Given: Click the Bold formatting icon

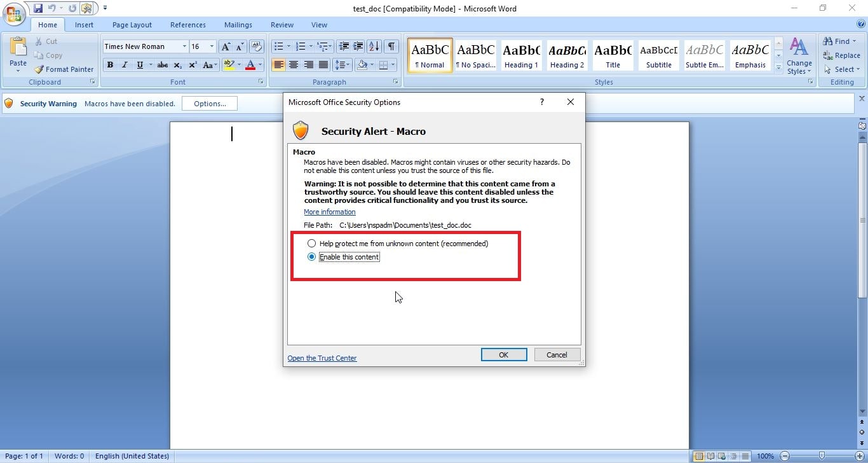Looking at the screenshot, I should [x=110, y=65].
